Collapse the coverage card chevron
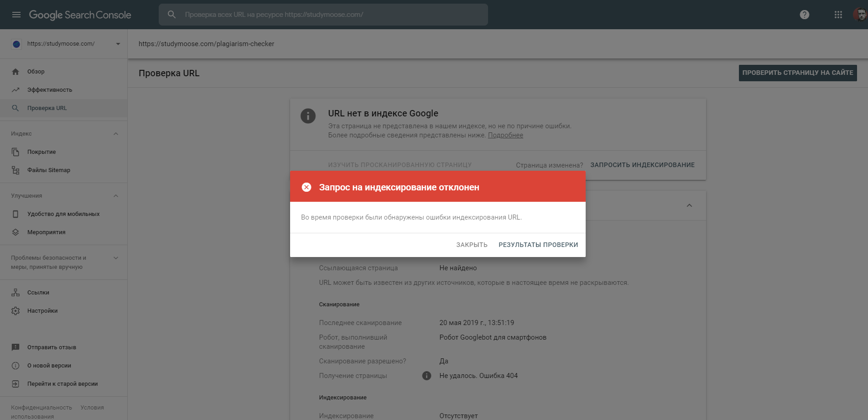This screenshot has width=868, height=420. point(689,205)
